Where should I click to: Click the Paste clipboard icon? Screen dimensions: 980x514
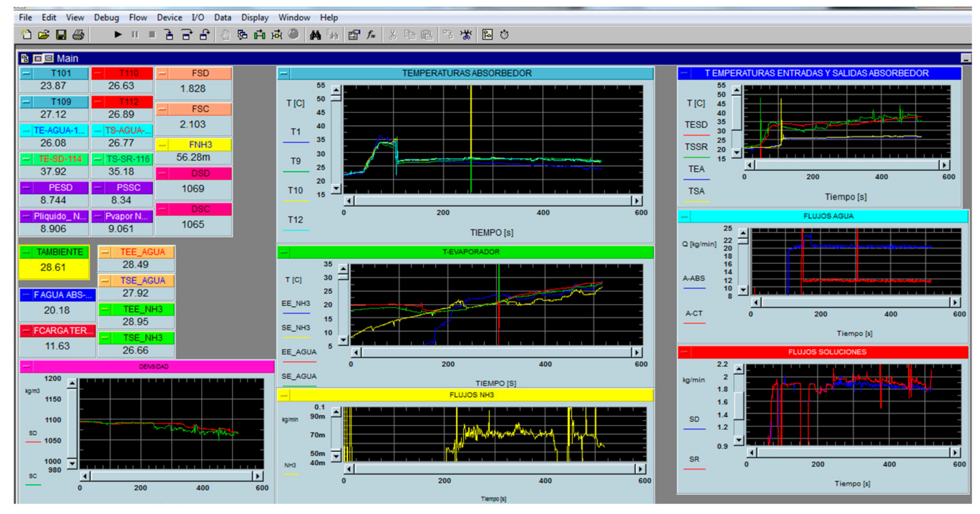(427, 35)
